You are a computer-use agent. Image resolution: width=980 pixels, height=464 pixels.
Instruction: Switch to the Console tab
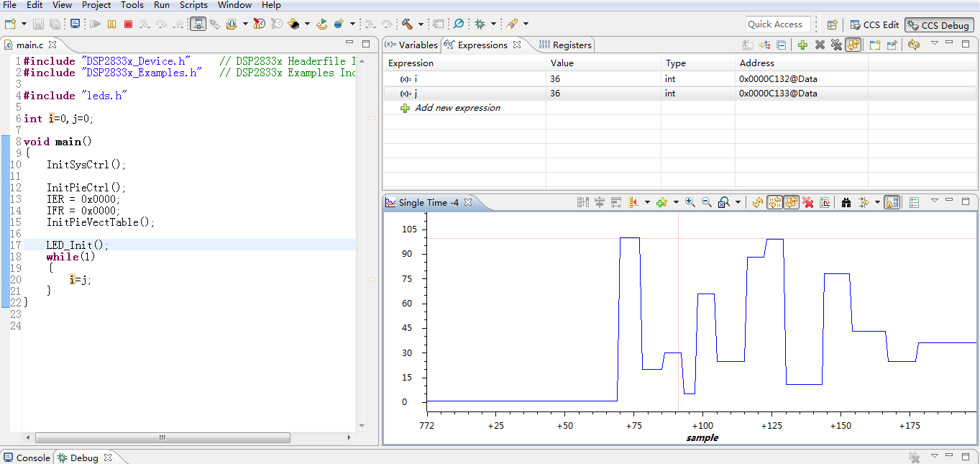coord(27,458)
